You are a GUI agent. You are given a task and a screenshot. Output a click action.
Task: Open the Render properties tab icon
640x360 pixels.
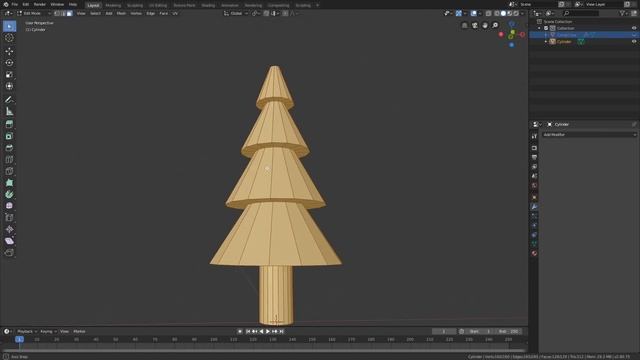(x=534, y=148)
